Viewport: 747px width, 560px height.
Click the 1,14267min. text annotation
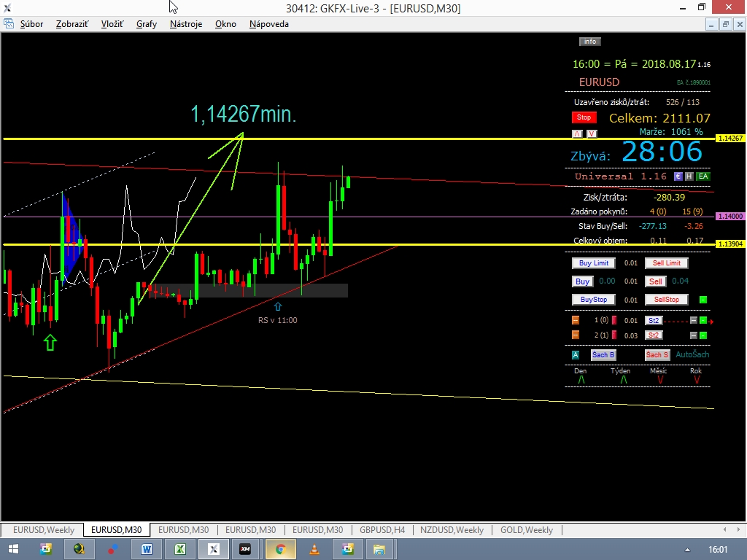(x=244, y=114)
